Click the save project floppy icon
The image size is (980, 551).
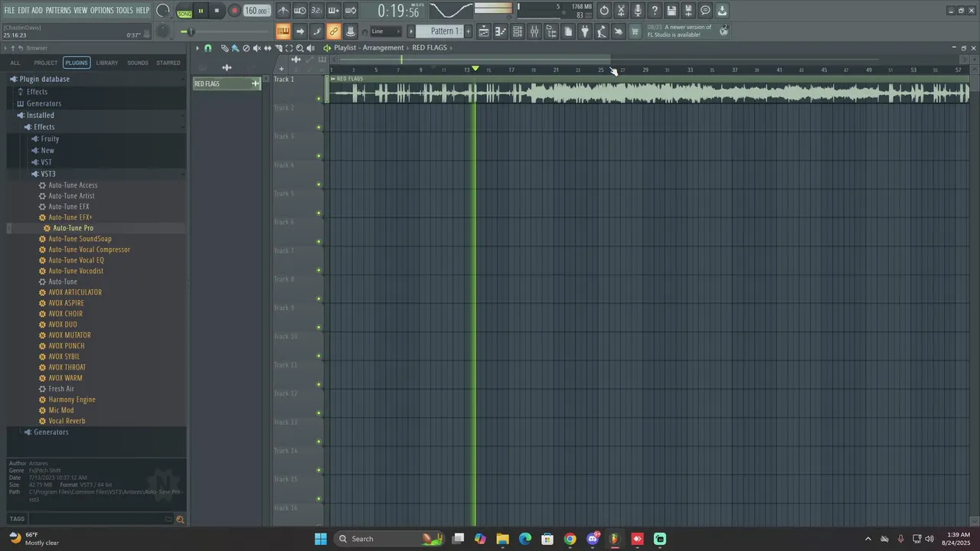click(671, 11)
